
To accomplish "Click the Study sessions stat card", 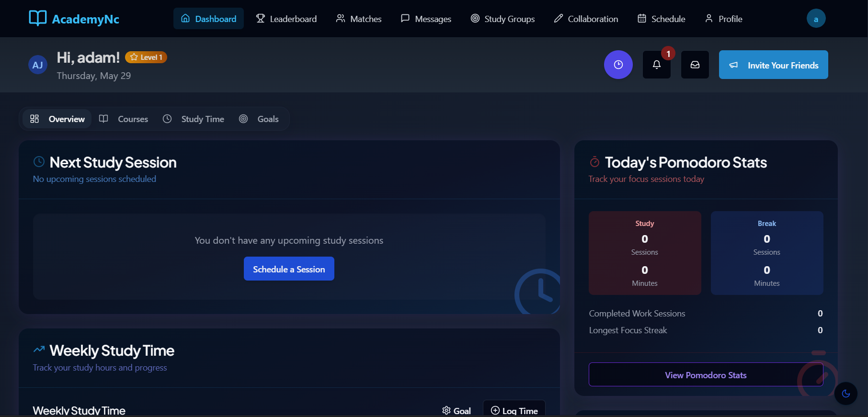I will (x=645, y=253).
